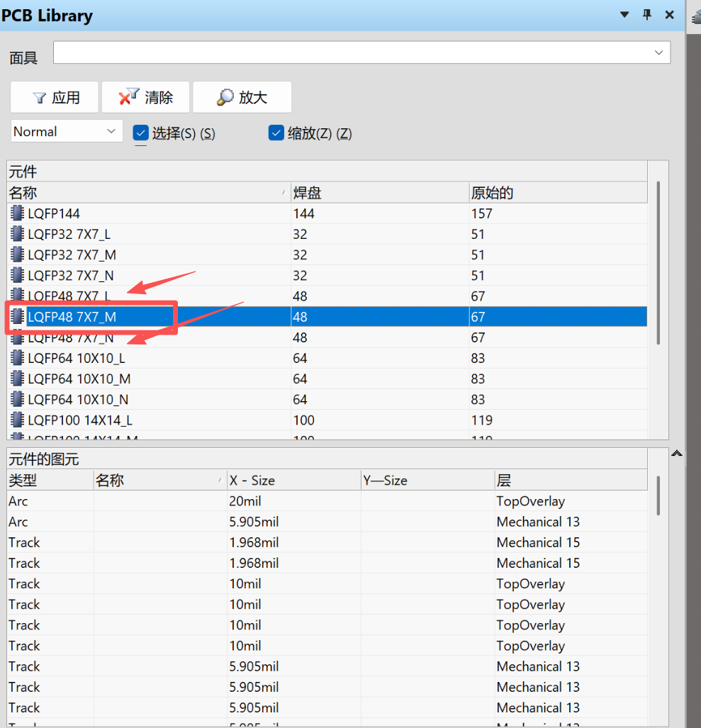This screenshot has height=728, width=701.
Task: Click the 放大 magnify button
Action: 242,97
